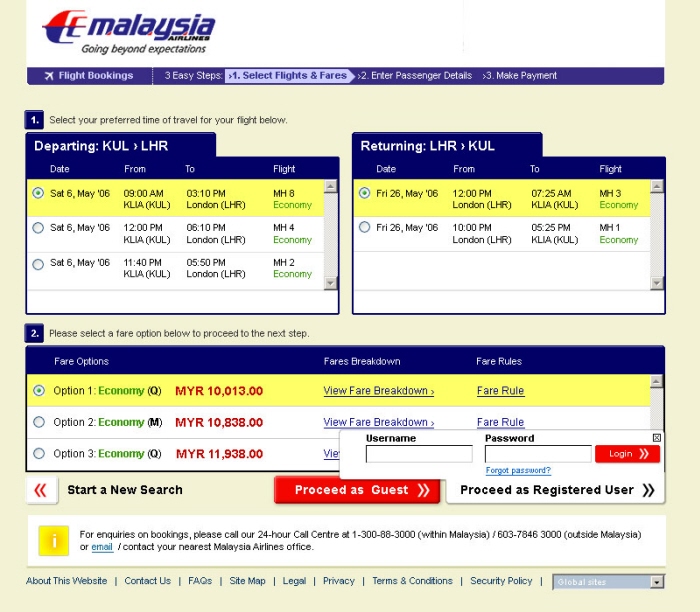
Task: Click the Fare Options column header
Action: coord(82,361)
